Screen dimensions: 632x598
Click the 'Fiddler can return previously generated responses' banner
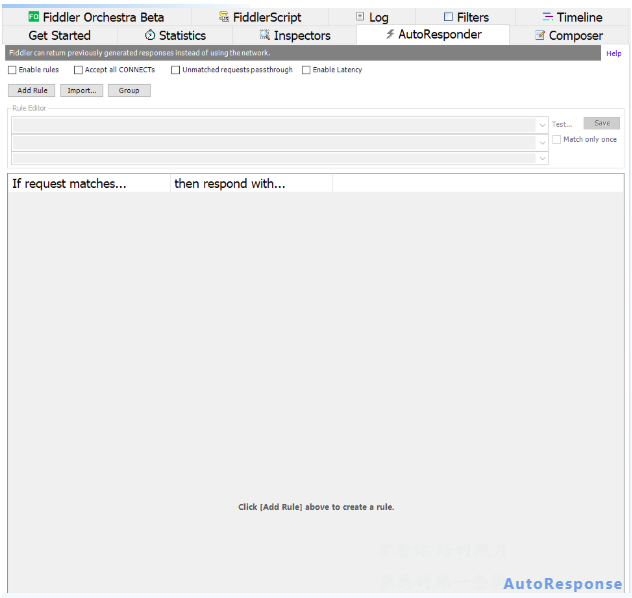click(x=303, y=53)
